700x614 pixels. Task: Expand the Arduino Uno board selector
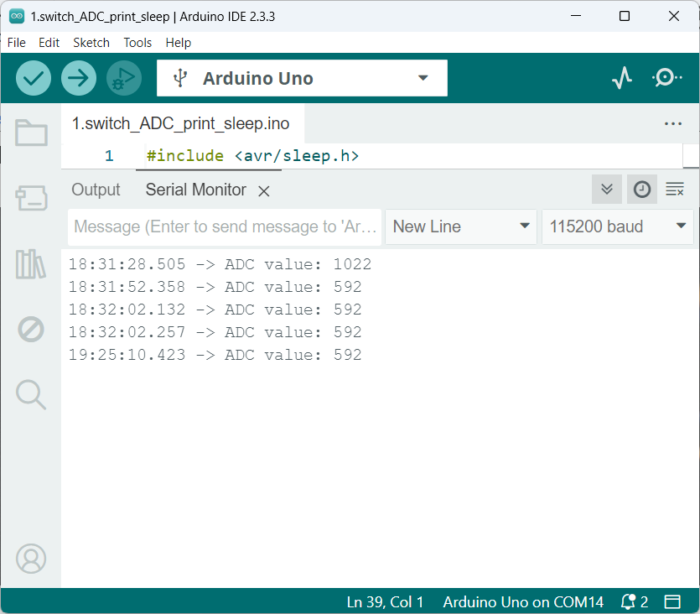(x=302, y=78)
